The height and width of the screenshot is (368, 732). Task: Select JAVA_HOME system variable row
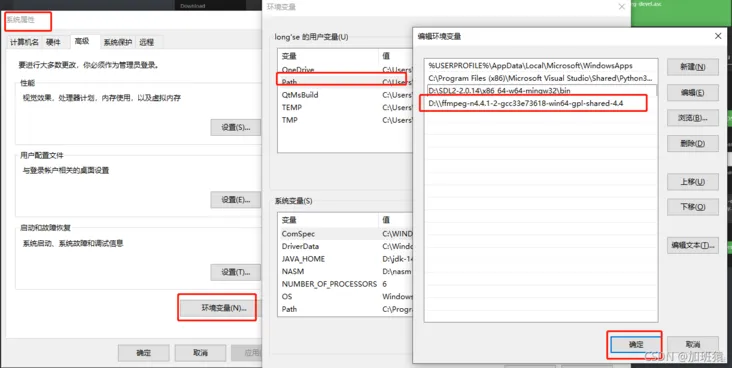point(345,259)
